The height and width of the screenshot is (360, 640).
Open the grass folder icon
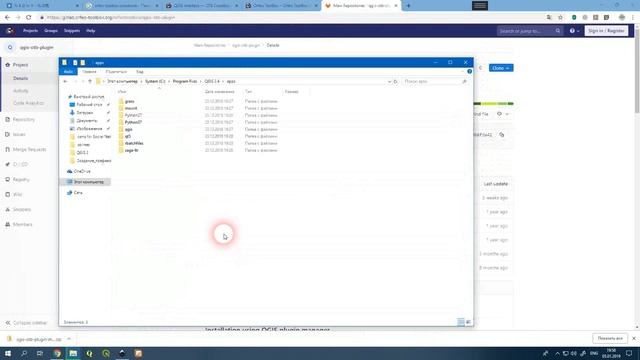click(x=121, y=101)
